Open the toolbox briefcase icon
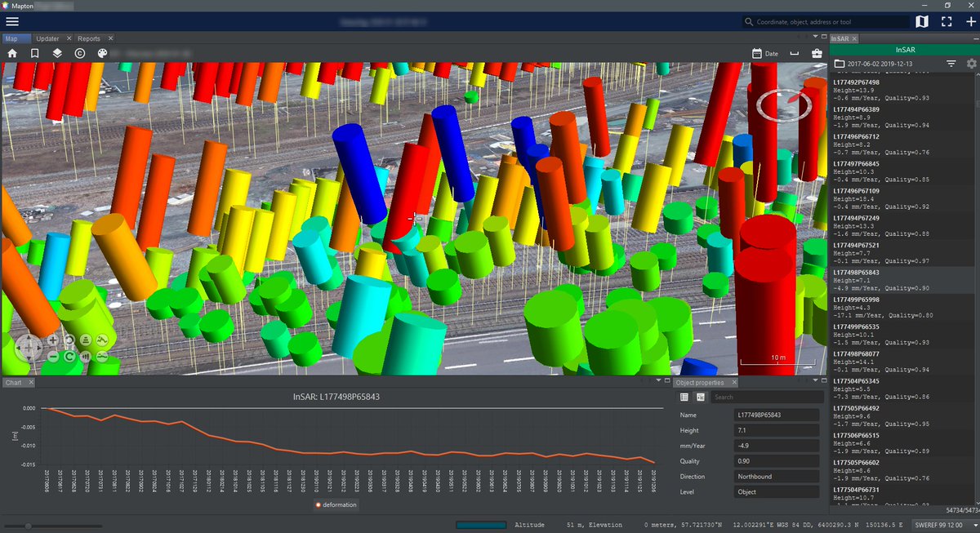This screenshot has width=980, height=533. point(817,53)
